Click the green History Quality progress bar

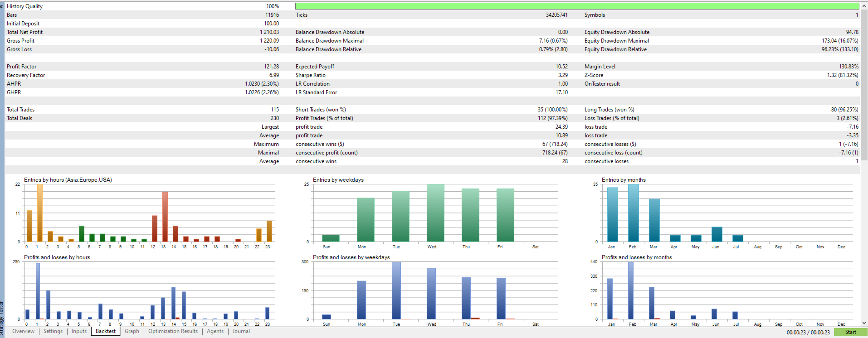(x=577, y=6)
